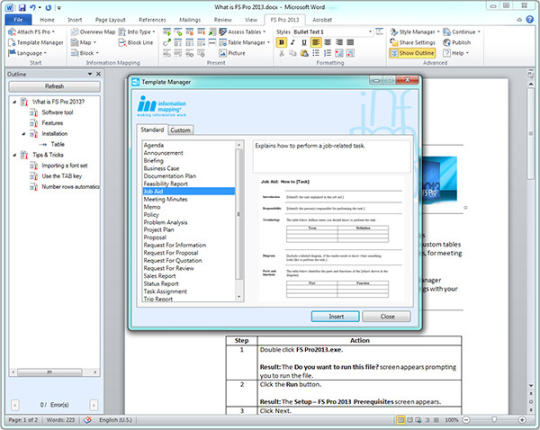The image size is (540, 430).
Task: Switch to the Page Layout ribbon tab
Action: (110, 20)
